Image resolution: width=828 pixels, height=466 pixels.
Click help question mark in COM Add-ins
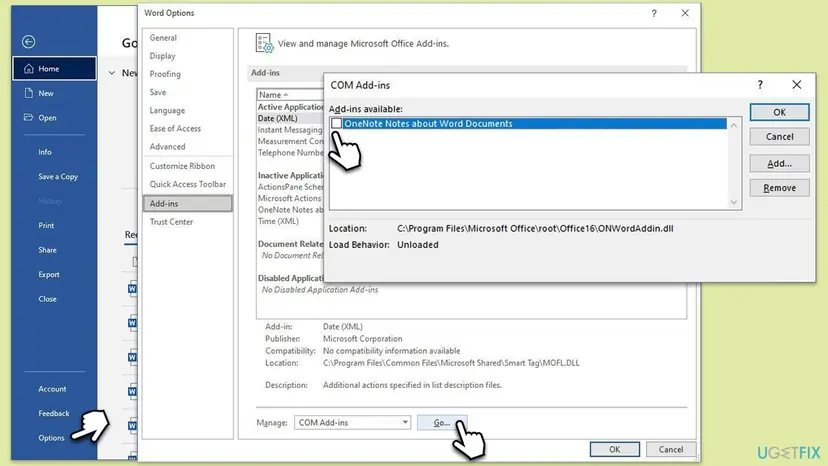(x=760, y=85)
